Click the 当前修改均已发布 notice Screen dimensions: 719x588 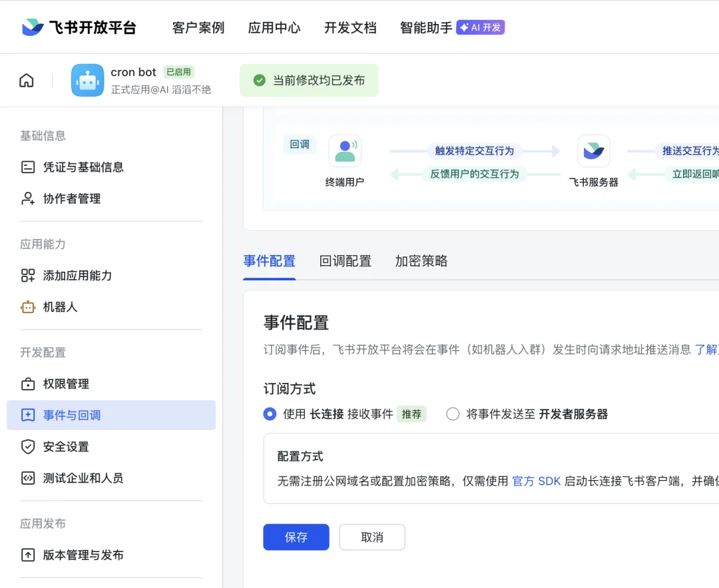click(x=309, y=81)
